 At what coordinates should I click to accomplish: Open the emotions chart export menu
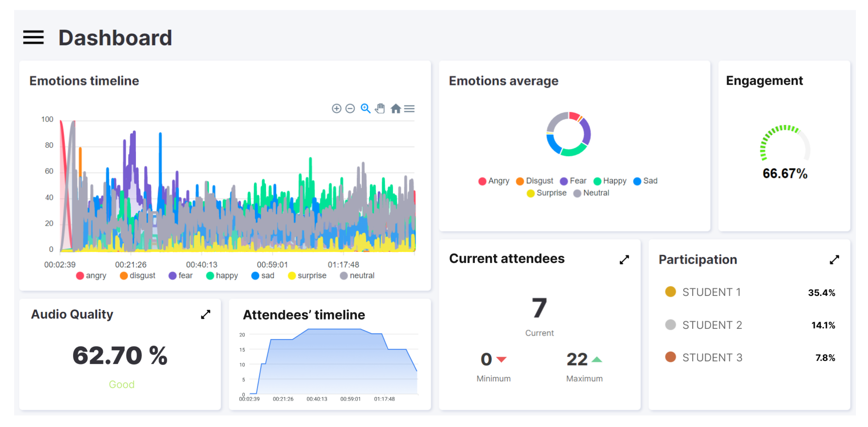click(409, 108)
